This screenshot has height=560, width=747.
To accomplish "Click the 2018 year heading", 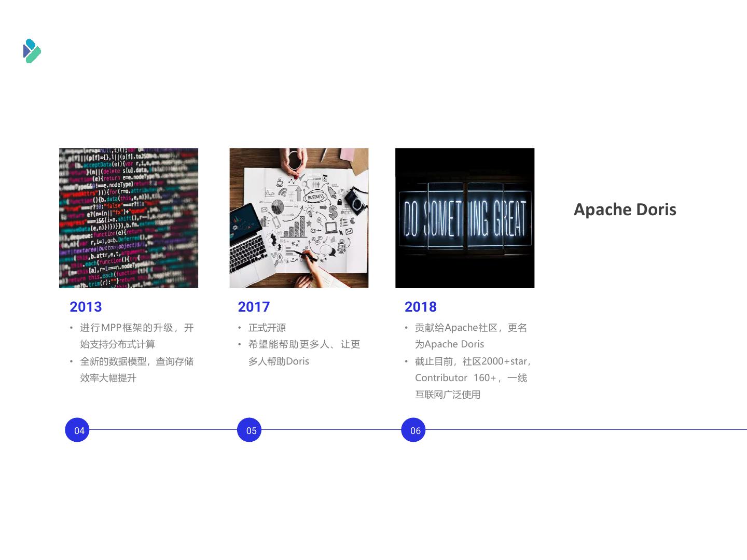I will coord(421,306).
